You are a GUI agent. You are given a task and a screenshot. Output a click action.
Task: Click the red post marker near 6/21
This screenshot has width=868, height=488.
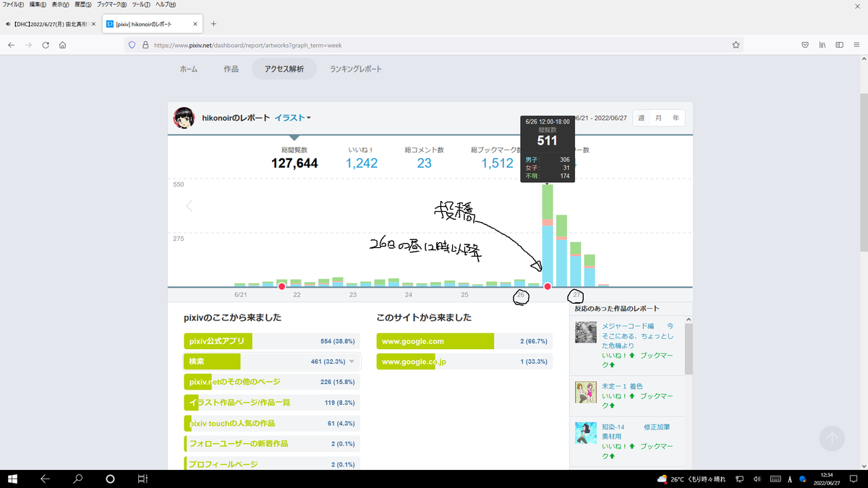click(282, 287)
